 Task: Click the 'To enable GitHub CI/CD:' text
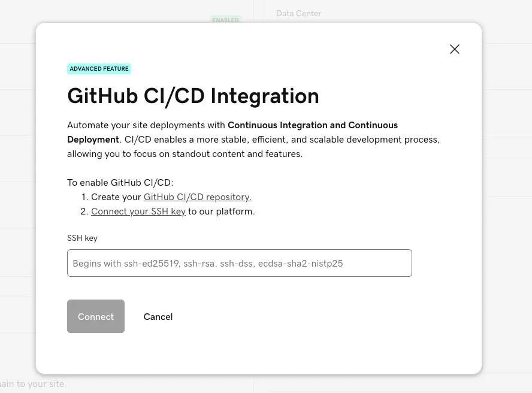[120, 183]
